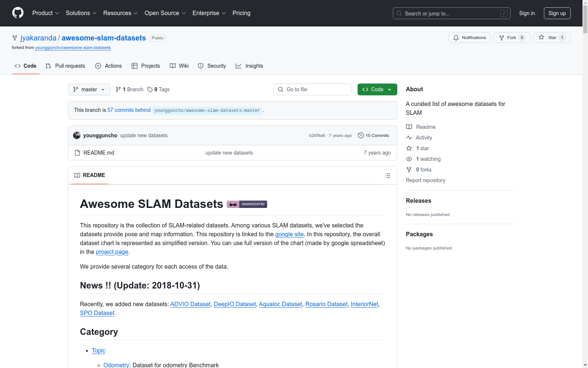
Task: Follow the project page link
Action: point(112,252)
